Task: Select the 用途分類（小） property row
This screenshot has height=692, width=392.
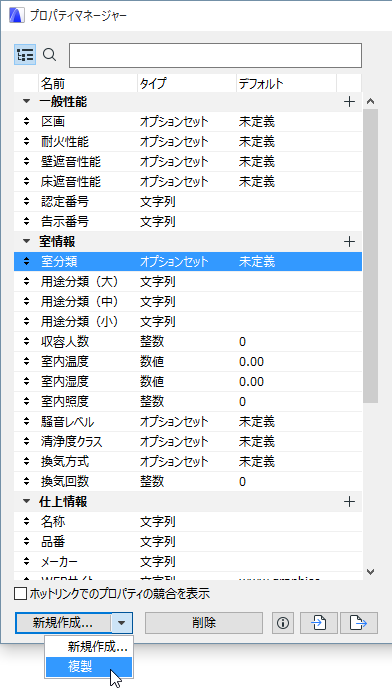Action: [x=188, y=322]
